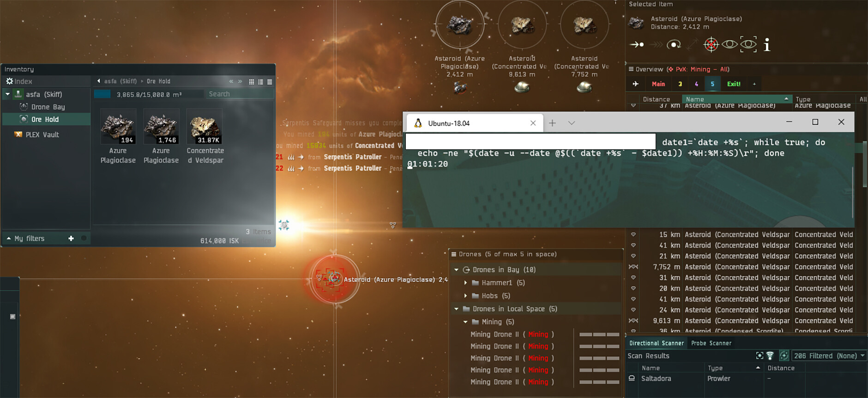Select the Azure Plagioclase stack of 1,746

pyautogui.click(x=161, y=136)
